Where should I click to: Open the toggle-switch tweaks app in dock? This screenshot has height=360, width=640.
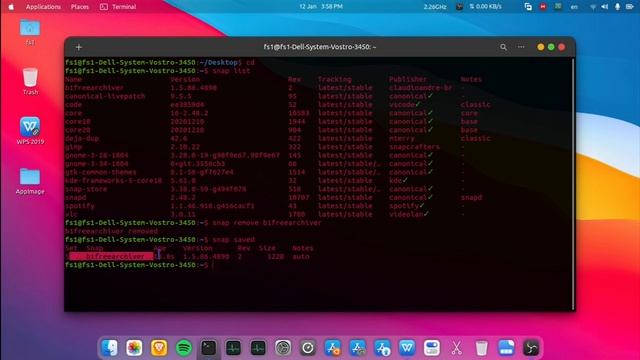[432, 348]
